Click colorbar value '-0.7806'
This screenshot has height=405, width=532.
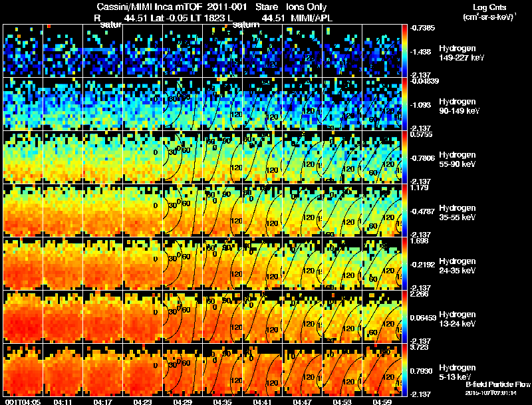coord(422,158)
